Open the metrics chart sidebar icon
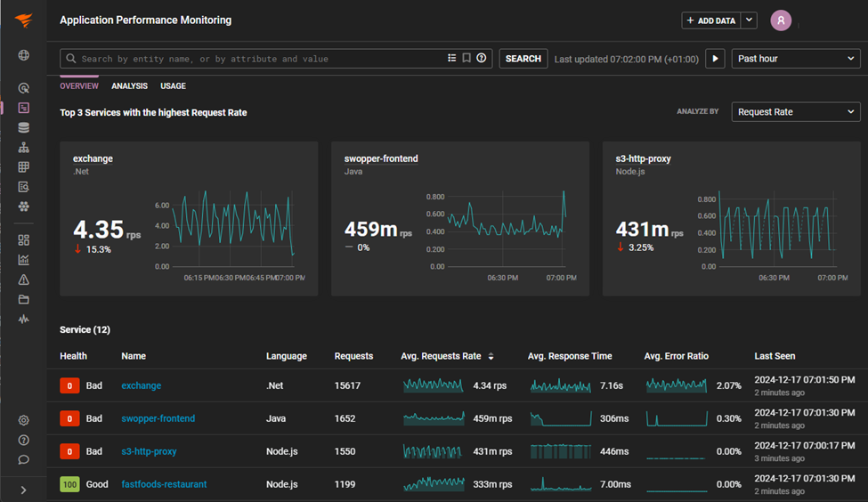The image size is (868, 502). coord(23,260)
